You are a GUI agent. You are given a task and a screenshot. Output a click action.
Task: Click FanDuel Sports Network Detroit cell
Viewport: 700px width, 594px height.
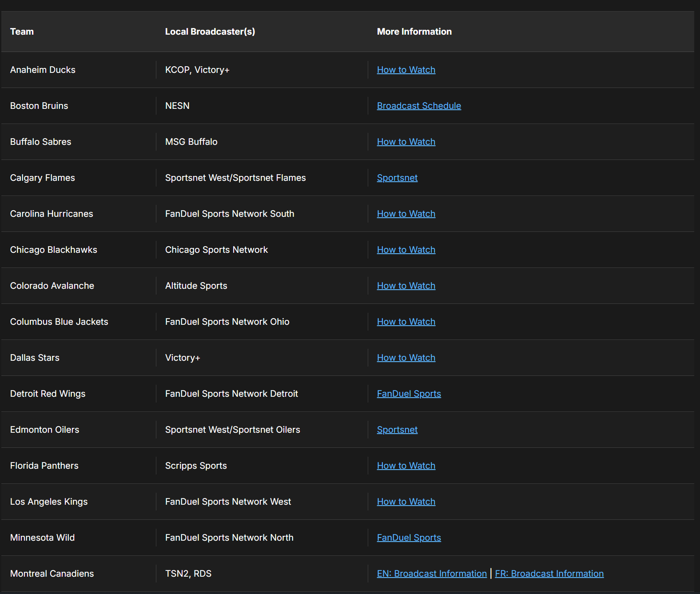(262, 394)
